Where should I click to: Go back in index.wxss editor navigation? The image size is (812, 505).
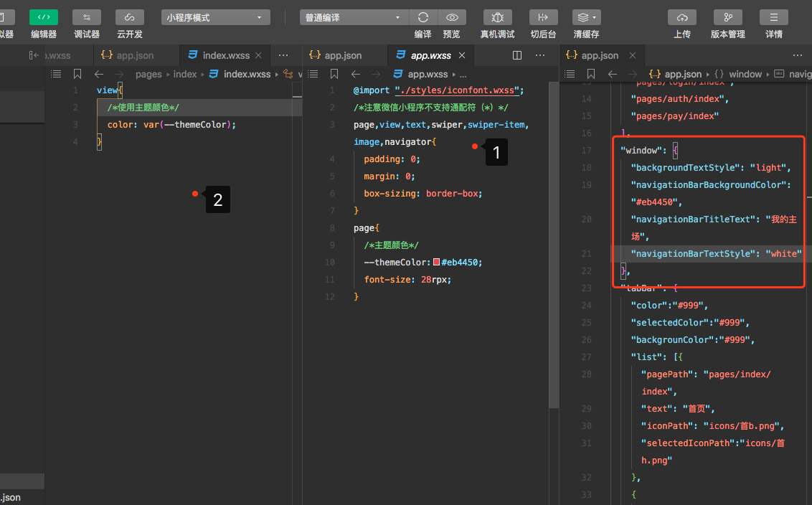coord(99,74)
